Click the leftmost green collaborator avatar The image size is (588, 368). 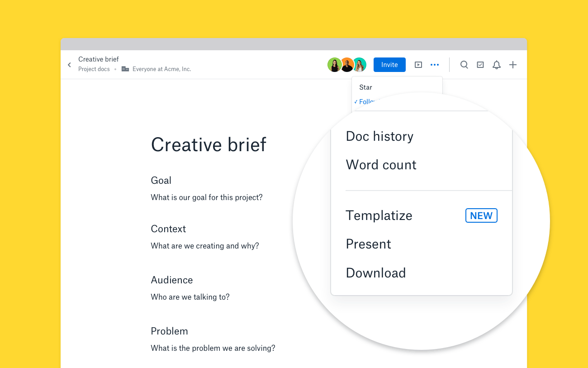334,64
